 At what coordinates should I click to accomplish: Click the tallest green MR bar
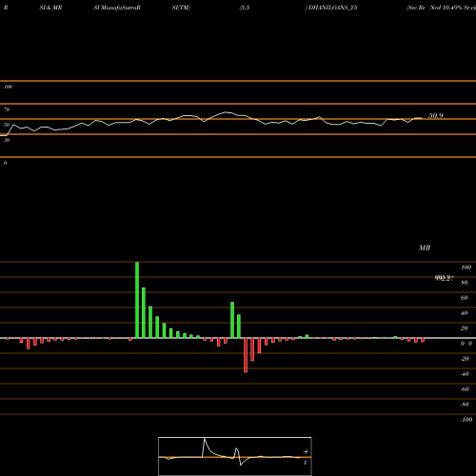tap(137, 300)
